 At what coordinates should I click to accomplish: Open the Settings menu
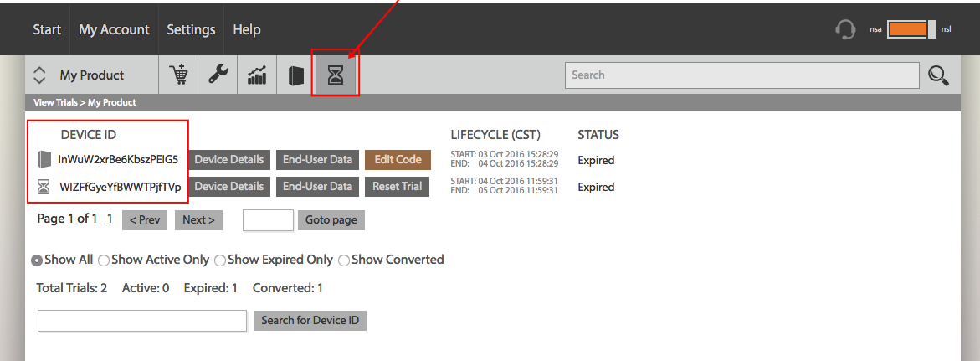(192, 29)
